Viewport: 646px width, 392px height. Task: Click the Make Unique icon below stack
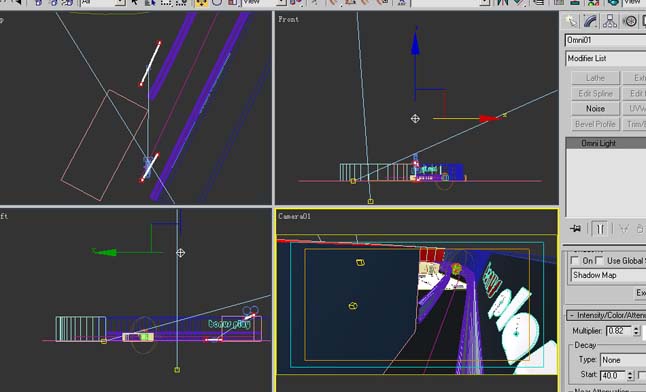coord(624,229)
